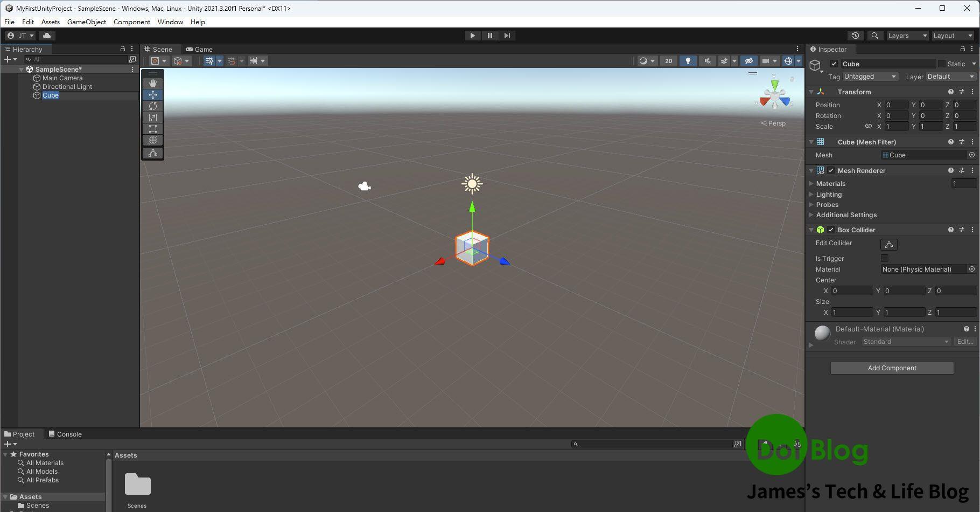Switch to the Game tab
980x512 pixels.
pos(199,49)
